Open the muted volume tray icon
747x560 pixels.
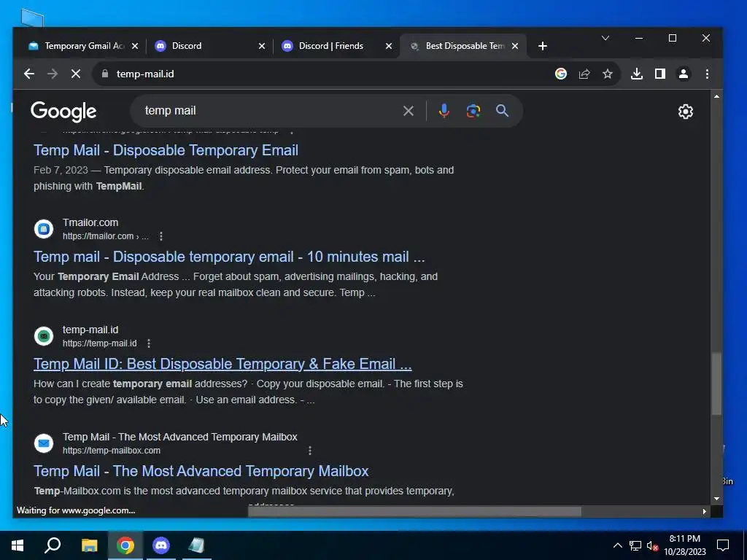point(652,545)
